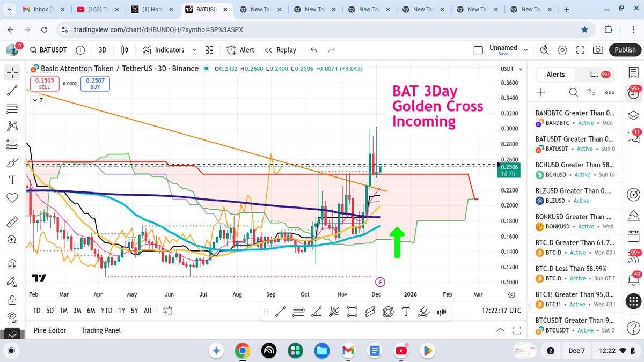Open the Indicators dialog
644x362 pixels.
click(164, 50)
